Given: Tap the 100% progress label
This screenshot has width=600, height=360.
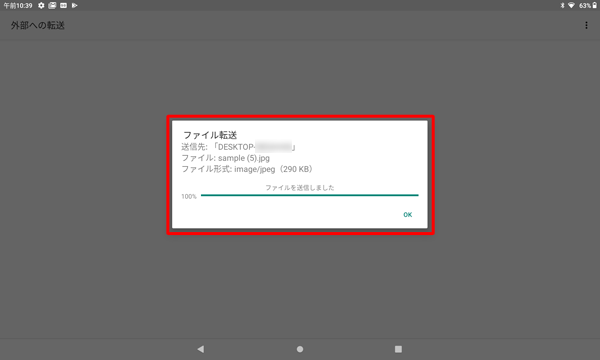Looking at the screenshot, I should coord(189,196).
